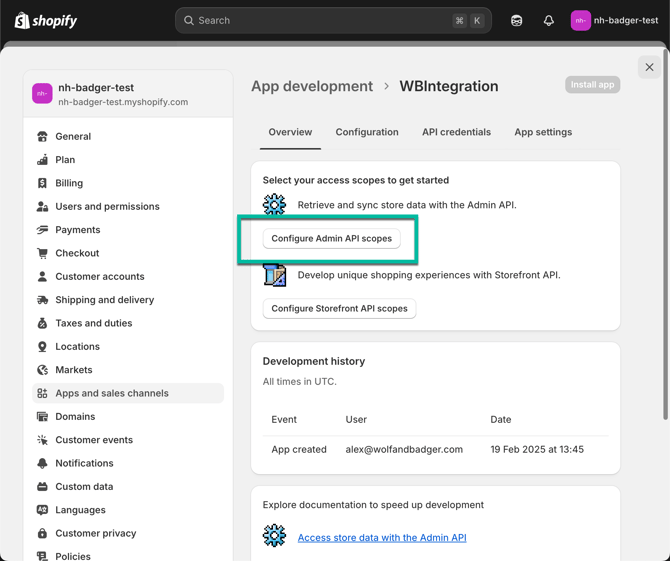Viewport: 670px width, 561px height.
Task: Click the Apps and sales channels icon
Action: pos(42,393)
